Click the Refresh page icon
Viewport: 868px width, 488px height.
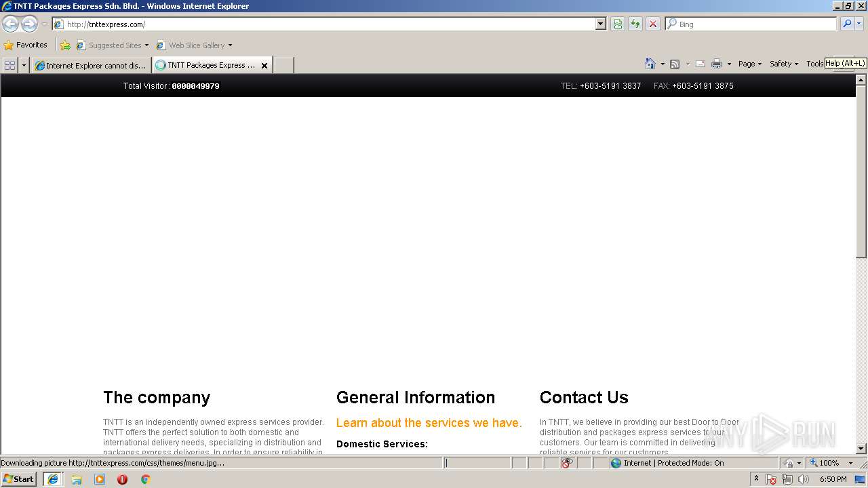635,24
